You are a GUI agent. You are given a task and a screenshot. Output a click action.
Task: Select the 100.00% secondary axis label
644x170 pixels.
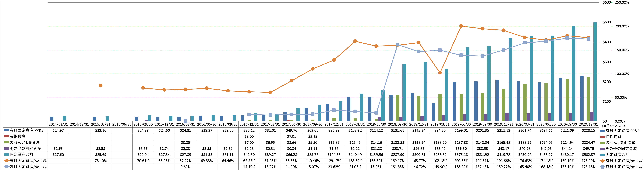coord(622,74)
